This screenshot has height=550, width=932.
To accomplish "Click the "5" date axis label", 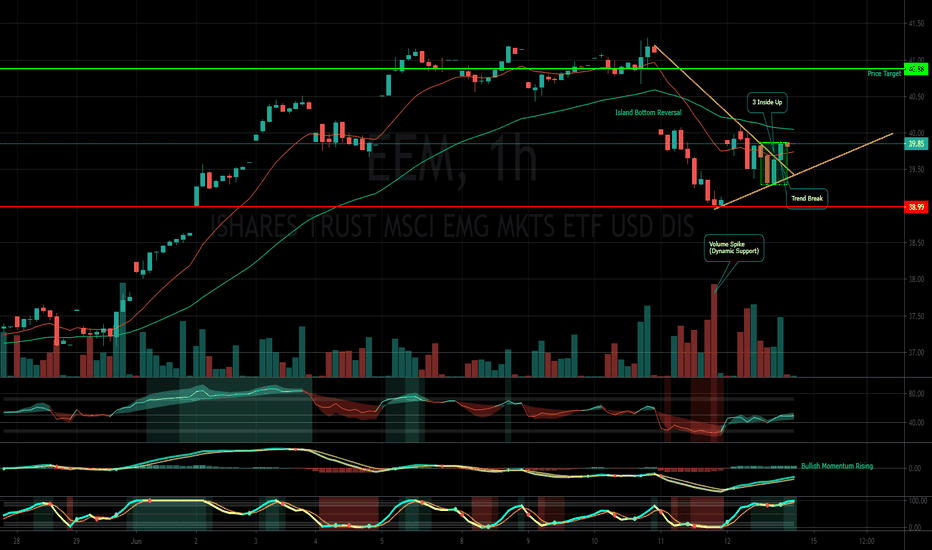I will pos(382,541).
